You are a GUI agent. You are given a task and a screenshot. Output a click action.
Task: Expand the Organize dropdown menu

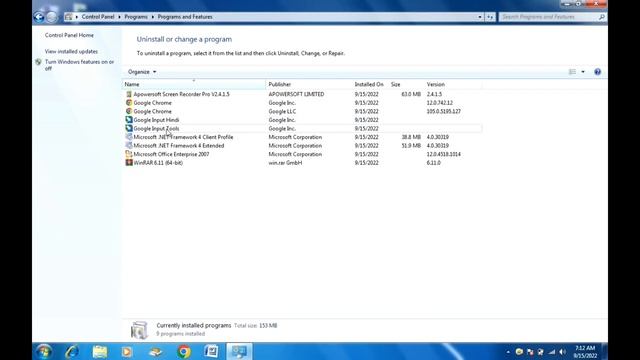tap(142, 72)
